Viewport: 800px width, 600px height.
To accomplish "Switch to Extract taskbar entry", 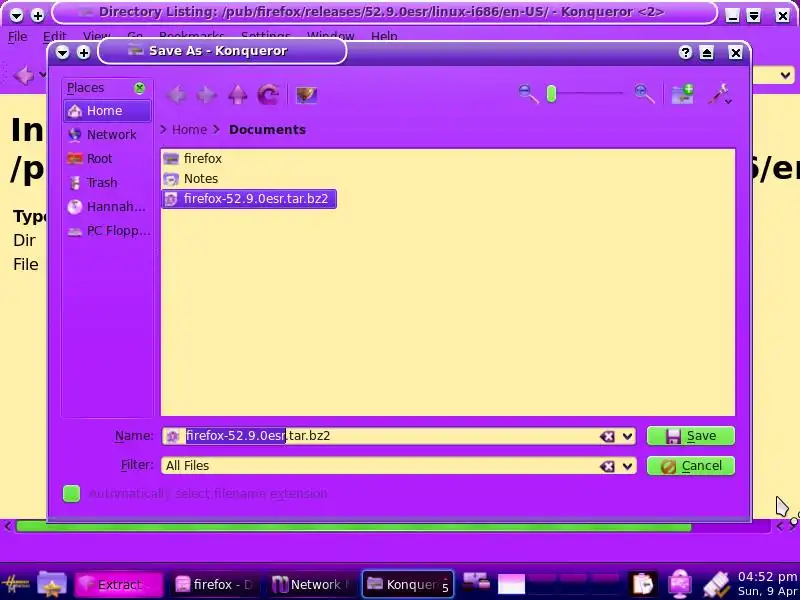I will pos(118,584).
